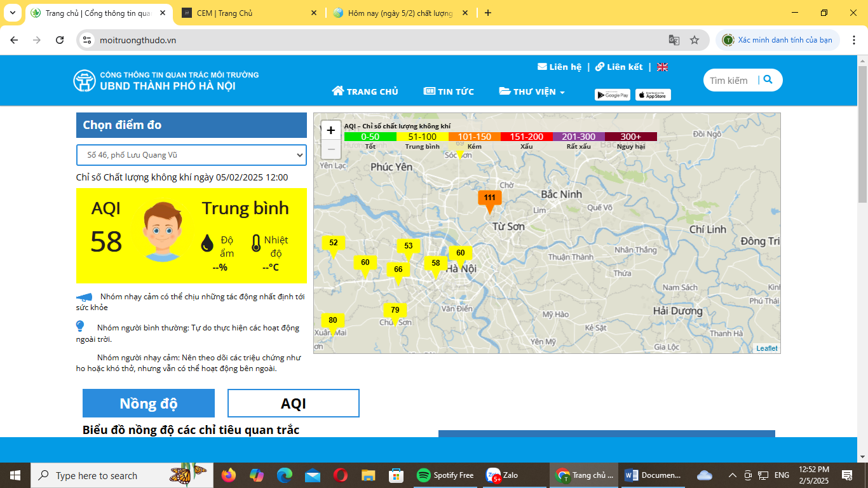The image size is (868, 488).
Task: Focus the Tìm kiếm search field
Action: (729, 80)
